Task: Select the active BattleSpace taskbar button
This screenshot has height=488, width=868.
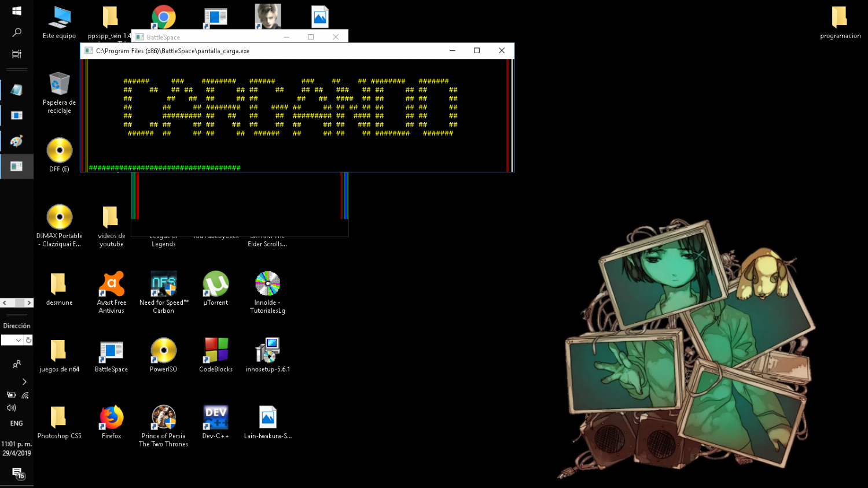Action: [17, 167]
